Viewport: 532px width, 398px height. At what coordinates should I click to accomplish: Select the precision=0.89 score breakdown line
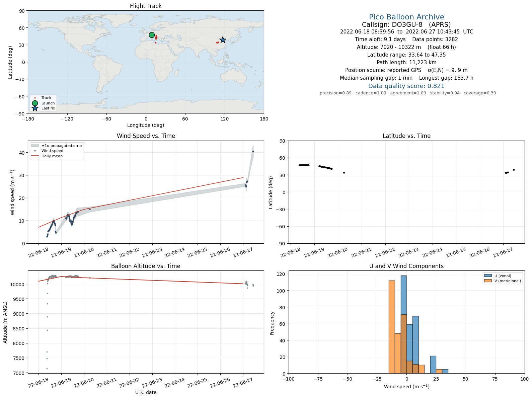408,93
